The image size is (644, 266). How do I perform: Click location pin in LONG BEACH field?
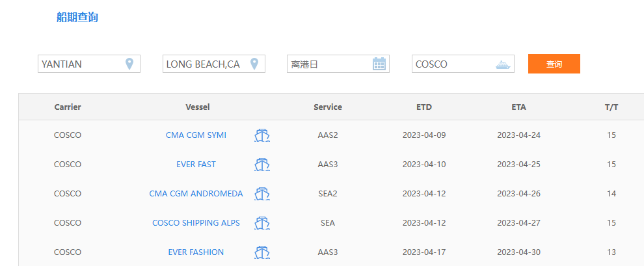pyautogui.click(x=254, y=64)
